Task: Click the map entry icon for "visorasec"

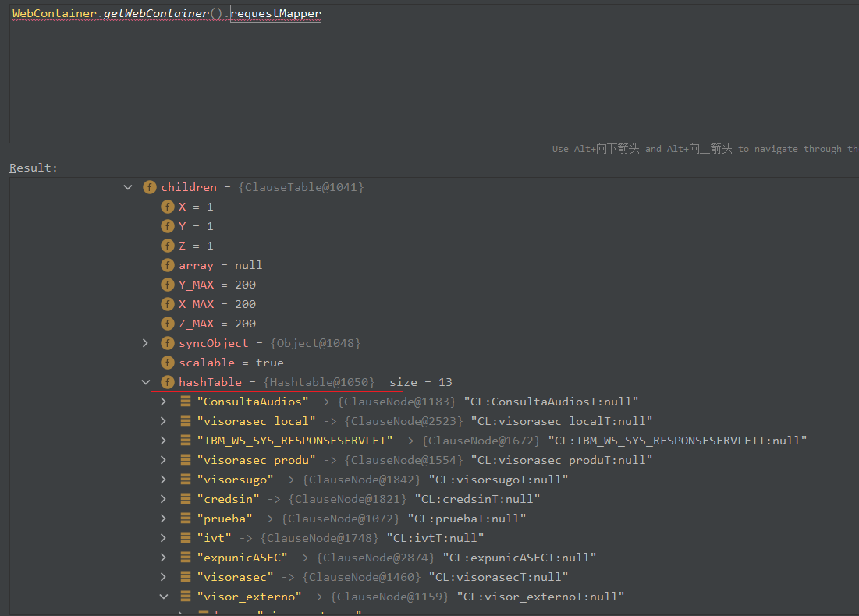Action: [x=186, y=577]
